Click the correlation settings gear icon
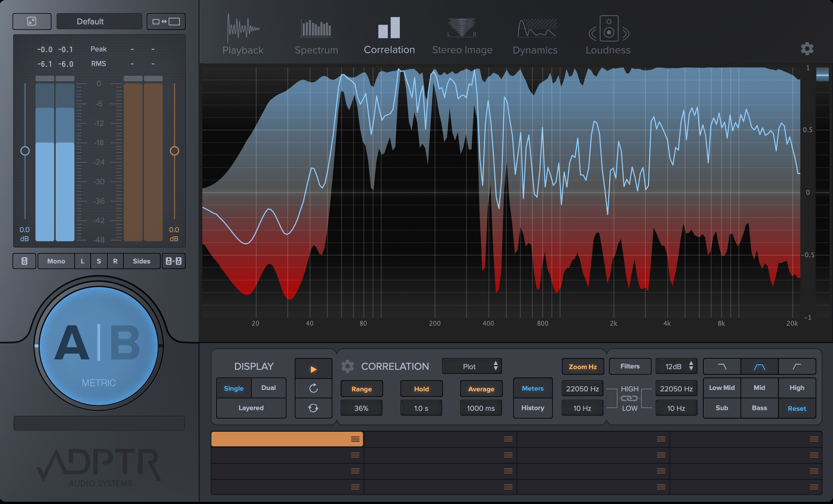 point(347,366)
